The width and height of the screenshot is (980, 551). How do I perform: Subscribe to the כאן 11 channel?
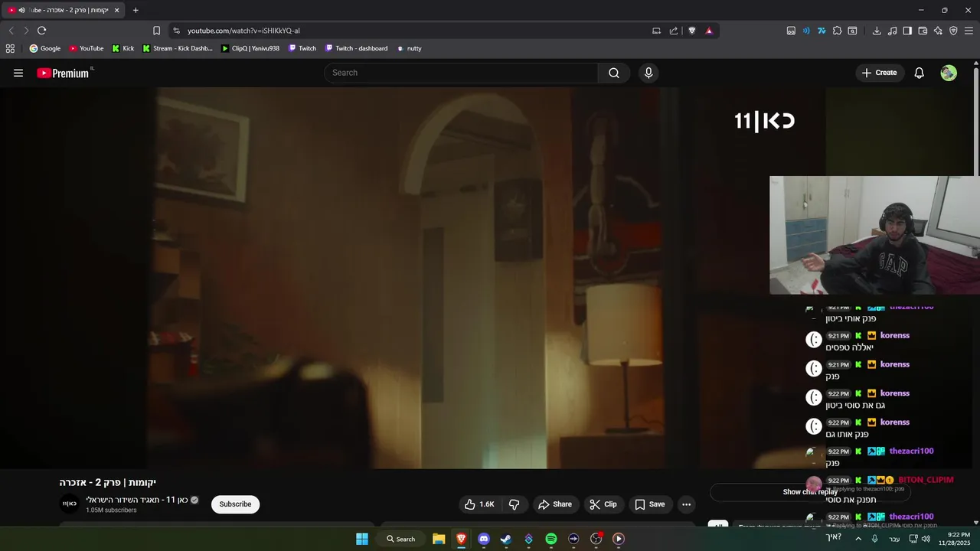pyautogui.click(x=235, y=504)
